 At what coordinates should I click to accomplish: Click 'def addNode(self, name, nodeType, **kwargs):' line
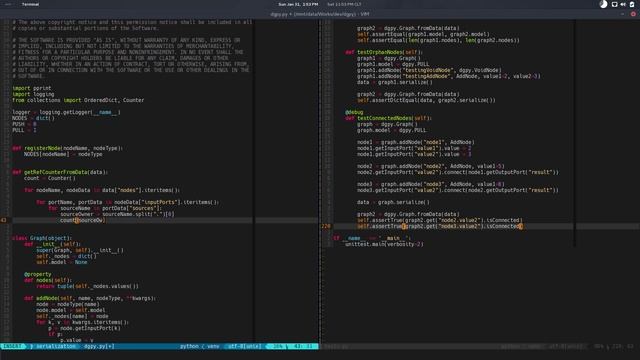click(x=90, y=298)
